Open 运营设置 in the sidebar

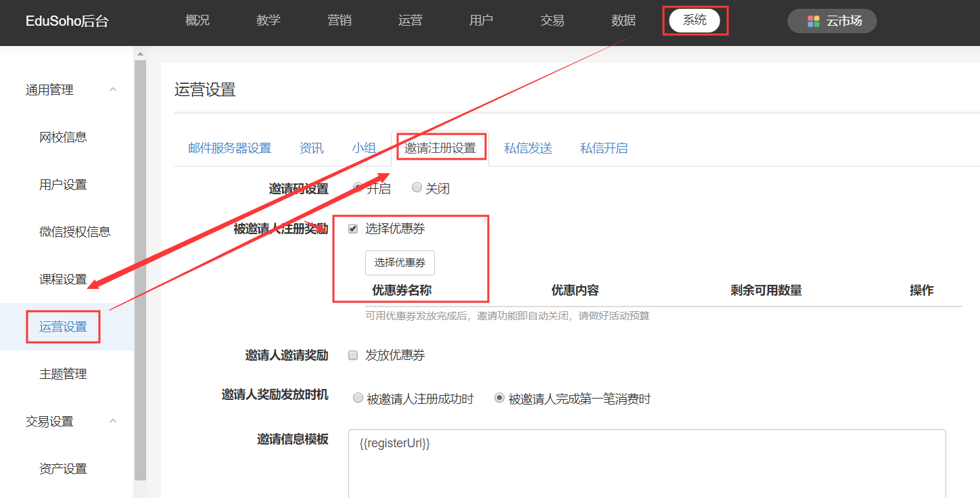click(63, 327)
